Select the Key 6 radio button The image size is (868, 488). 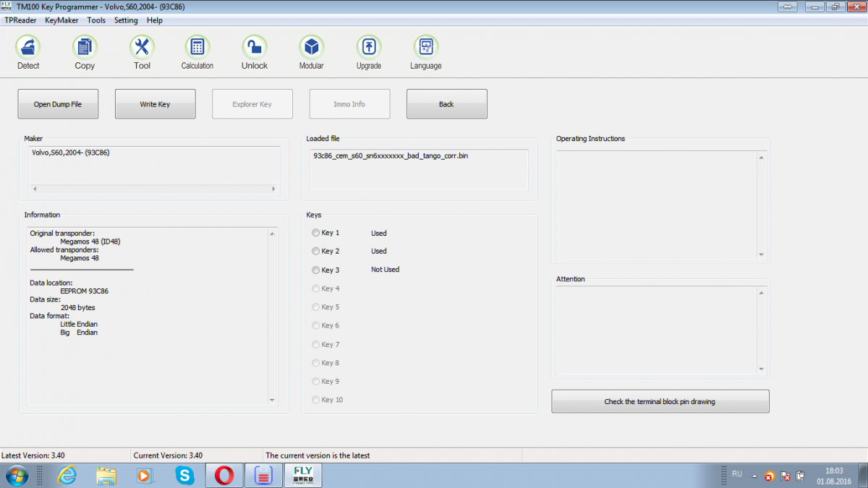coord(315,325)
